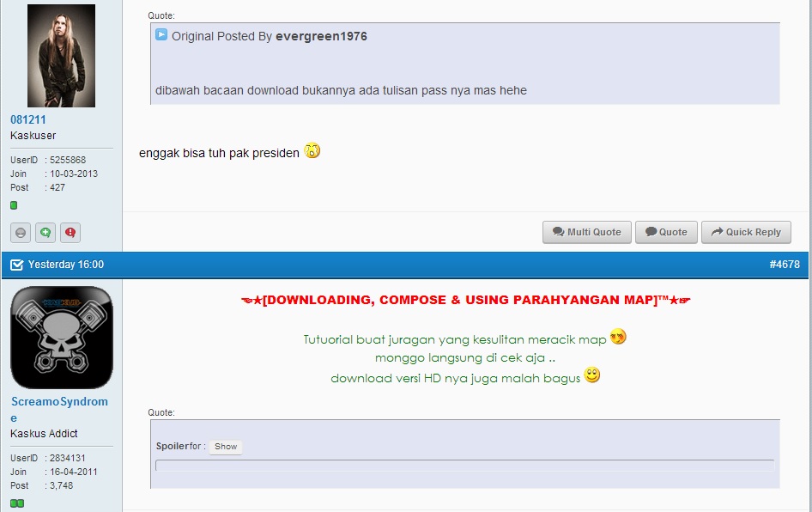Image resolution: width=812 pixels, height=512 pixels.
Task: Open ScreamoSyndrome's profile via username
Action: pyautogui.click(x=59, y=401)
